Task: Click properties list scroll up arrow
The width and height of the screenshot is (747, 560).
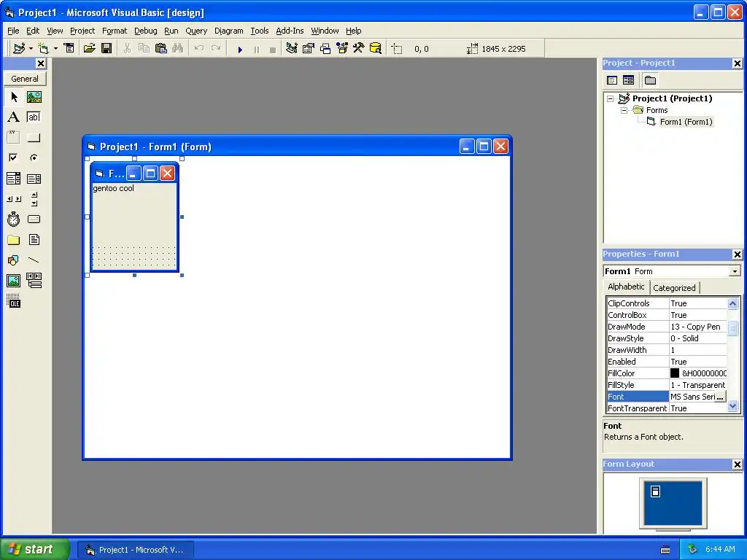Action: click(732, 303)
